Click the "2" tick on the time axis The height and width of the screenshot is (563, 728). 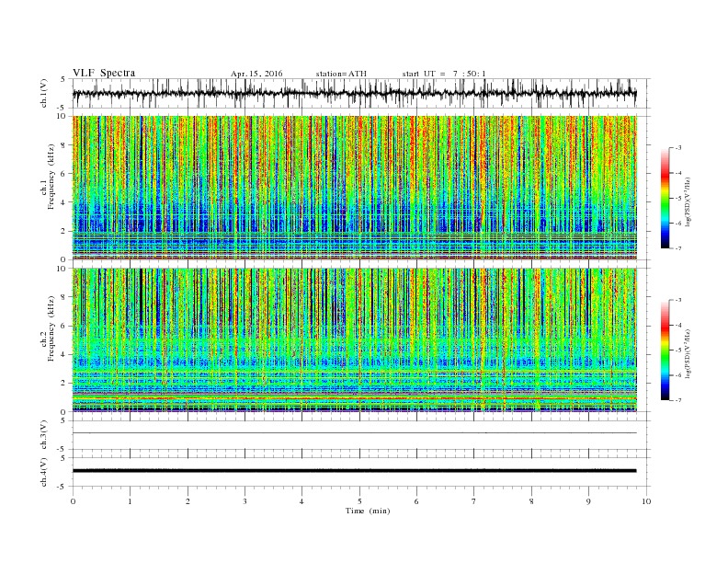tap(188, 501)
